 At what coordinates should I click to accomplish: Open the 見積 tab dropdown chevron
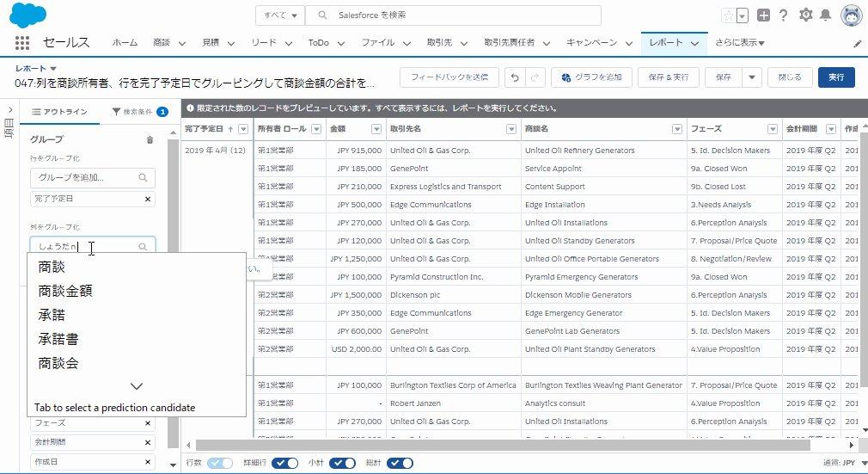[230, 43]
